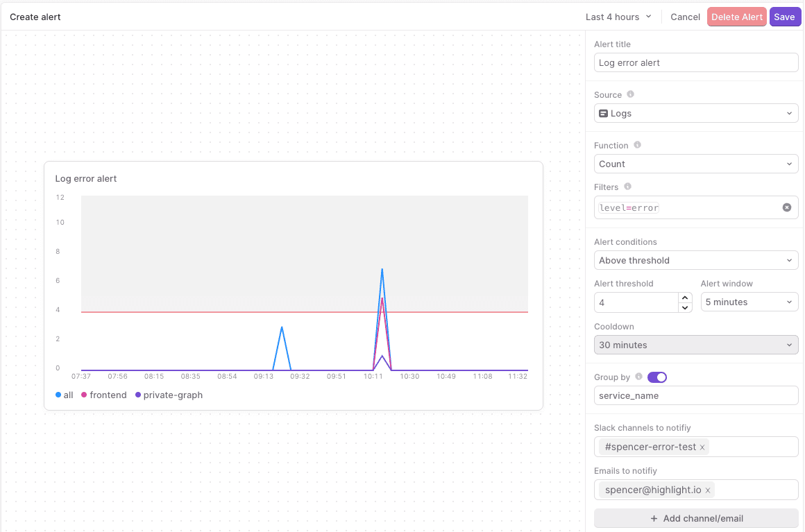Click the info icon beside Function label
This screenshot has height=532, width=805.
637,145
